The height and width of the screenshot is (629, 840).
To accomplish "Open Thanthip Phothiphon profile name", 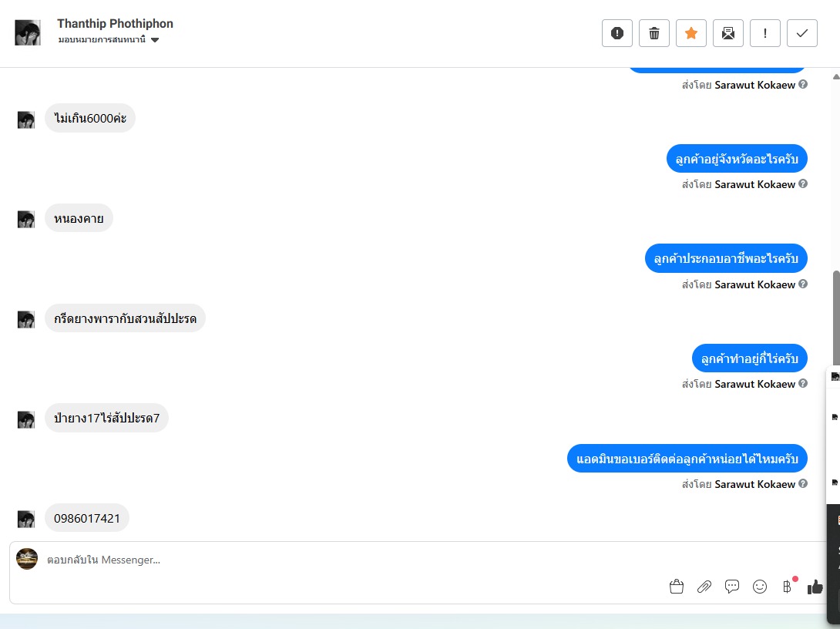I will tap(115, 24).
